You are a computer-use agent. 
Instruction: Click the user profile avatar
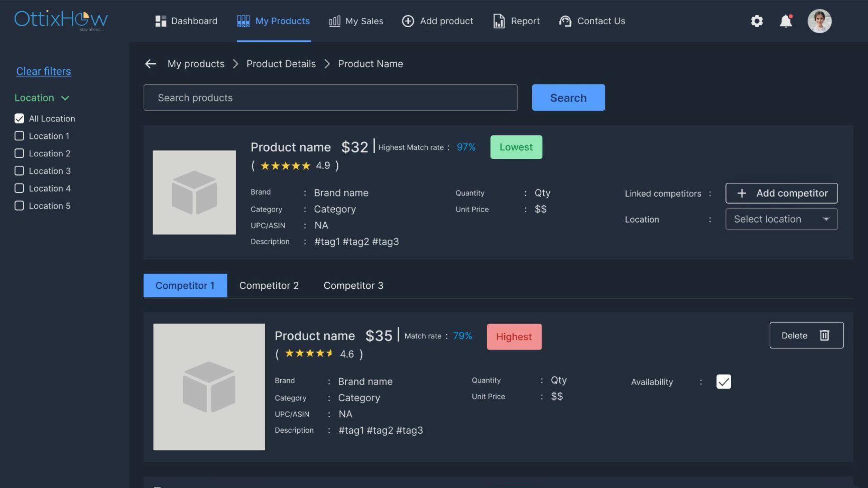[x=819, y=21]
